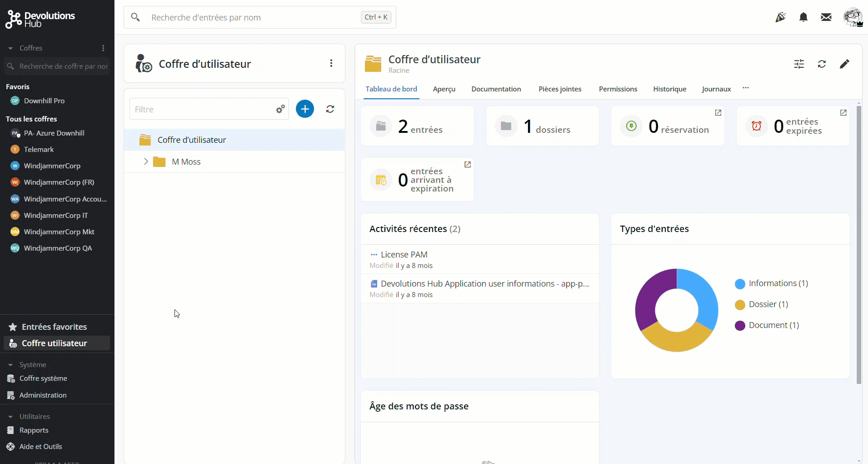Click the '1 dossiers' card
The width and height of the screenshot is (868, 464).
point(543,126)
